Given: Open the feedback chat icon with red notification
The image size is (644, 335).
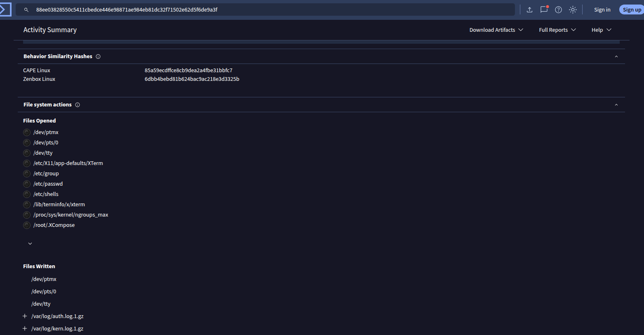Looking at the screenshot, I should pos(544,9).
